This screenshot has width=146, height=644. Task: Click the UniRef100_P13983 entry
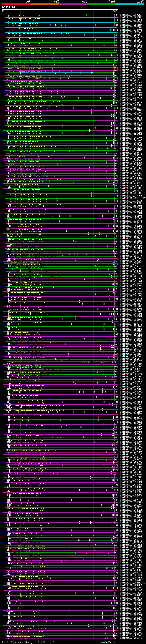pos(131,284)
